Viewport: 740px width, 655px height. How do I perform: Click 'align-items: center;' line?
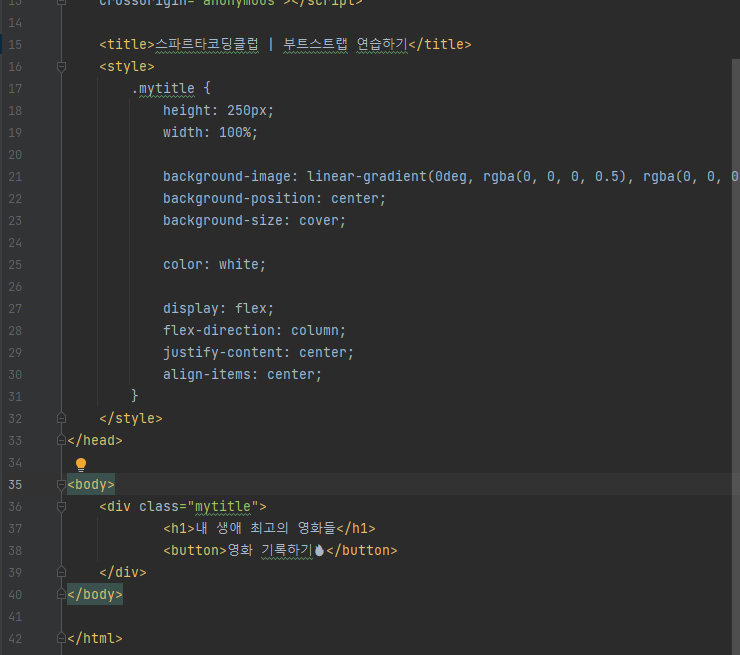(242, 375)
